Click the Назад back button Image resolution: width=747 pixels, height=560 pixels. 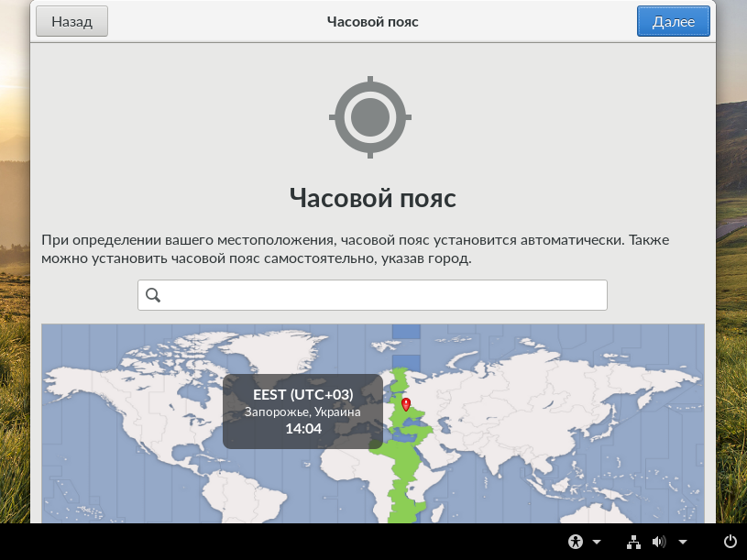(71, 21)
